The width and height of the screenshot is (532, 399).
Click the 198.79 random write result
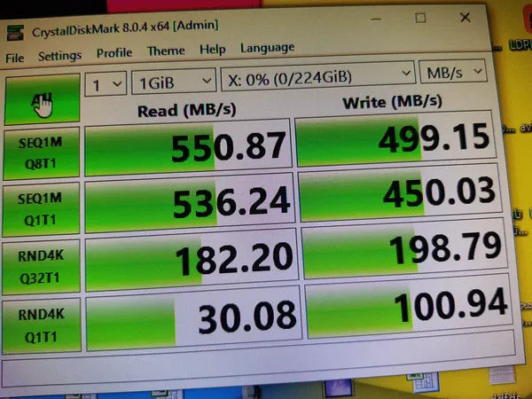(404, 248)
